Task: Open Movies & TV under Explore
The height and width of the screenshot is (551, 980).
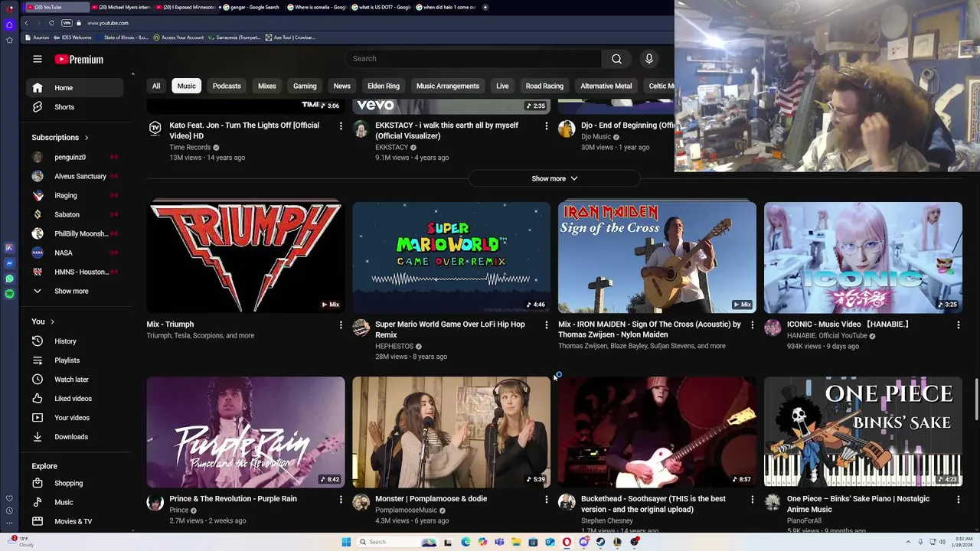Action: click(75, 522)
